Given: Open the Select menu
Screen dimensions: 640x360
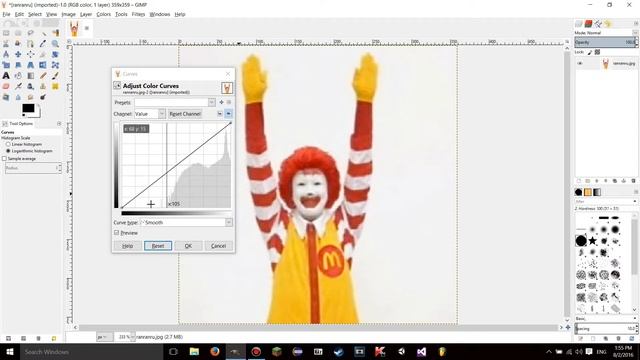Looking at the screenshot, I should (35, 14).
